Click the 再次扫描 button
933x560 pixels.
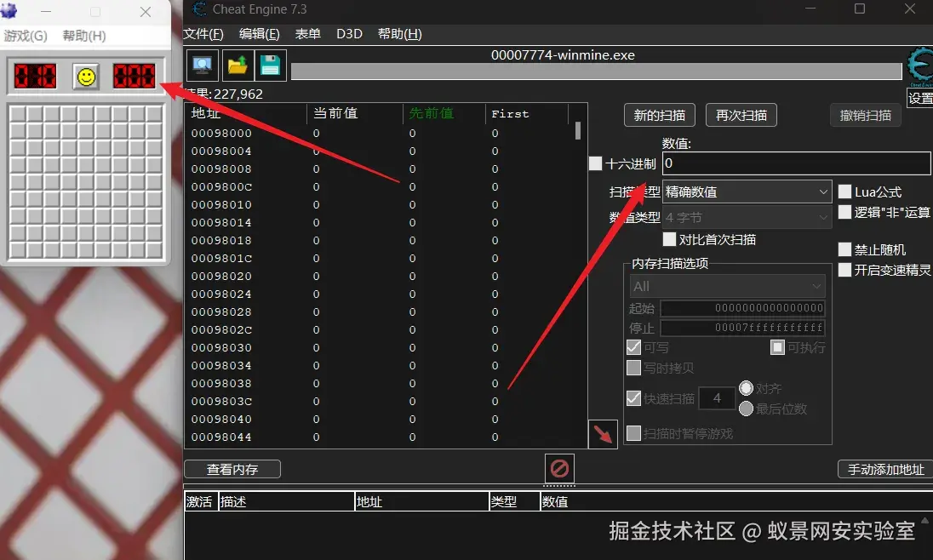coord(741,115)
